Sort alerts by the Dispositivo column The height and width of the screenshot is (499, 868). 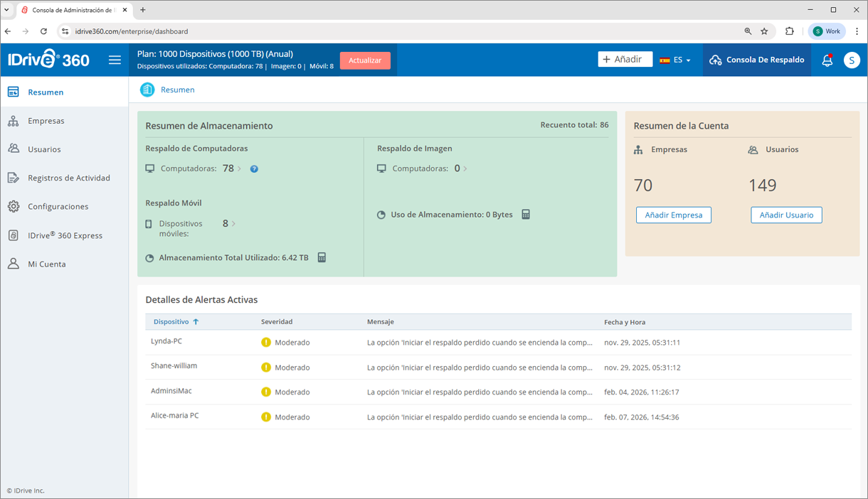pyautogui.click(x=176, y=321)
